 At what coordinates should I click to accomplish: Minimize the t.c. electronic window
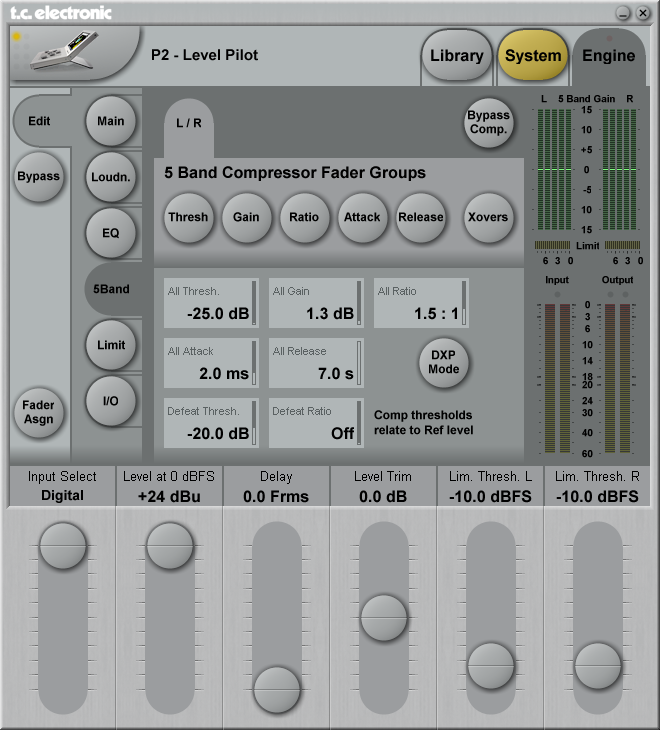tap(623, 13)
